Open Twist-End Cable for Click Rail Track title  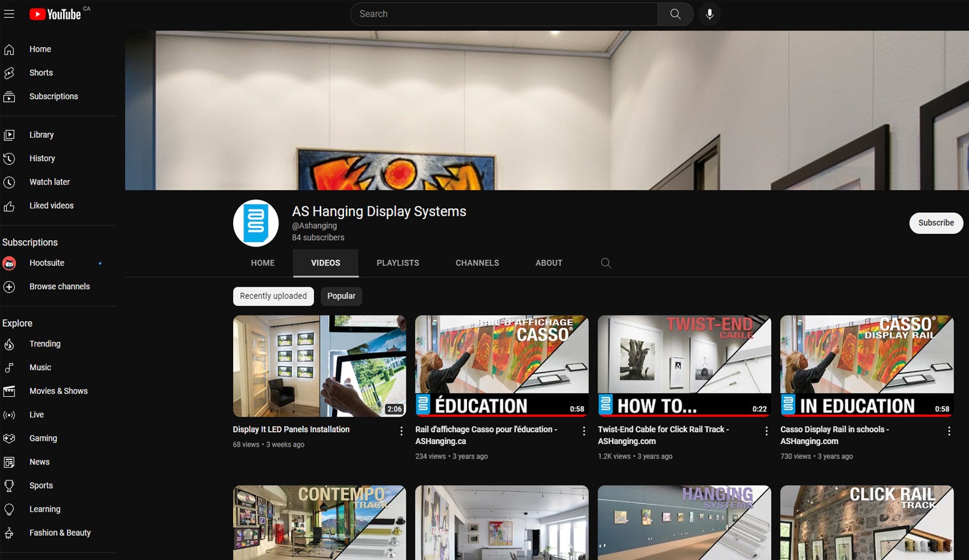point(663,435)
